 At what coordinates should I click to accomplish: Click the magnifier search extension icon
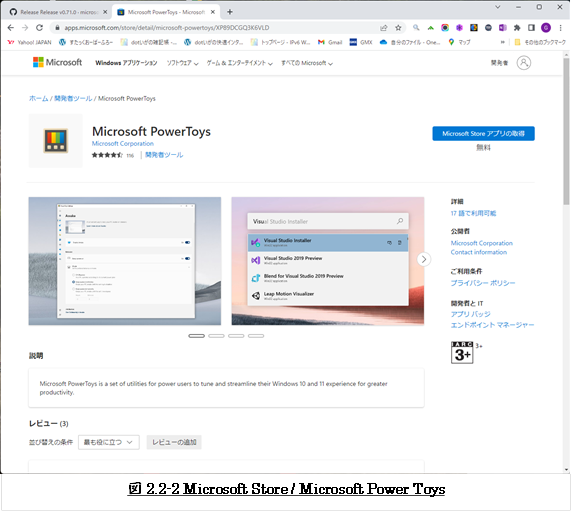click(416, 28)
